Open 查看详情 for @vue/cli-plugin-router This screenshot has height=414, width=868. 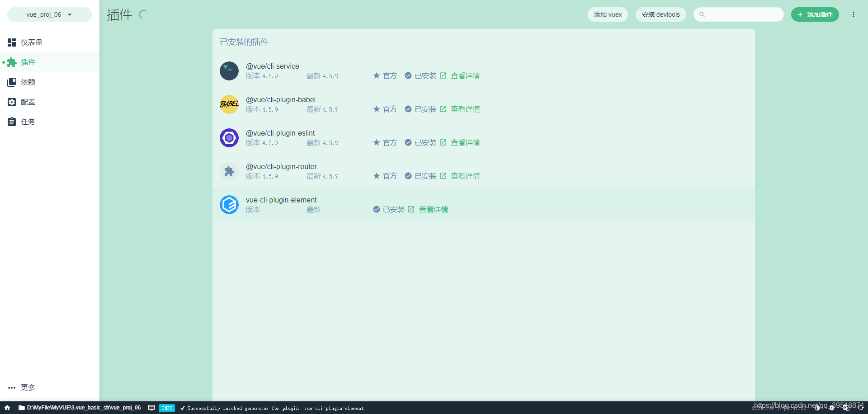click(x=465, y=176)
